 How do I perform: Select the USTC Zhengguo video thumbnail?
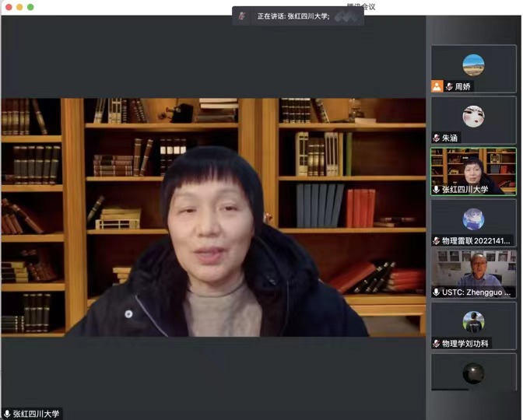(x=473, y=270)
